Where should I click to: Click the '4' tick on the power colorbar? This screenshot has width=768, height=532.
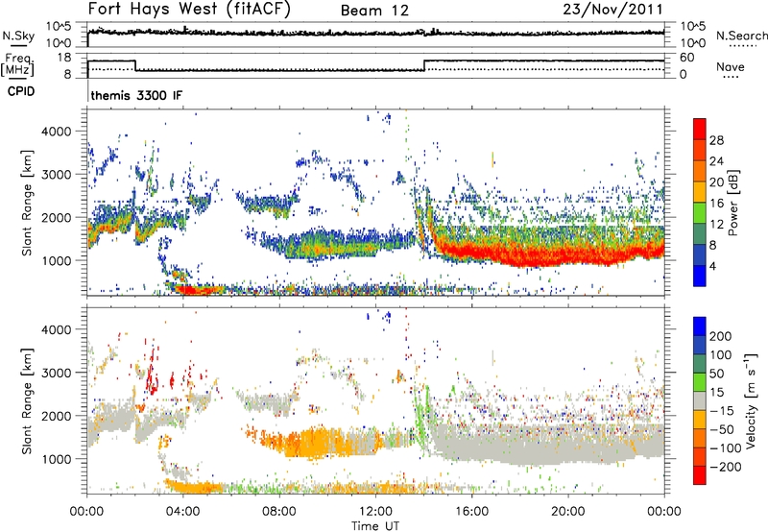[x=713, y=266]
